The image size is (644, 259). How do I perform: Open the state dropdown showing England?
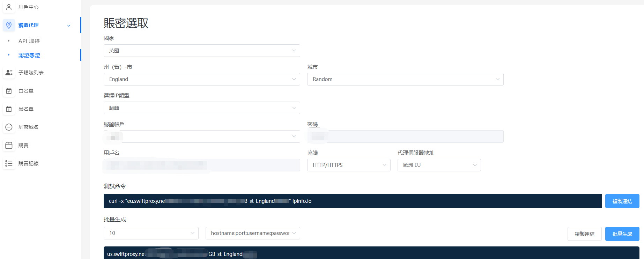pos(202,79)
